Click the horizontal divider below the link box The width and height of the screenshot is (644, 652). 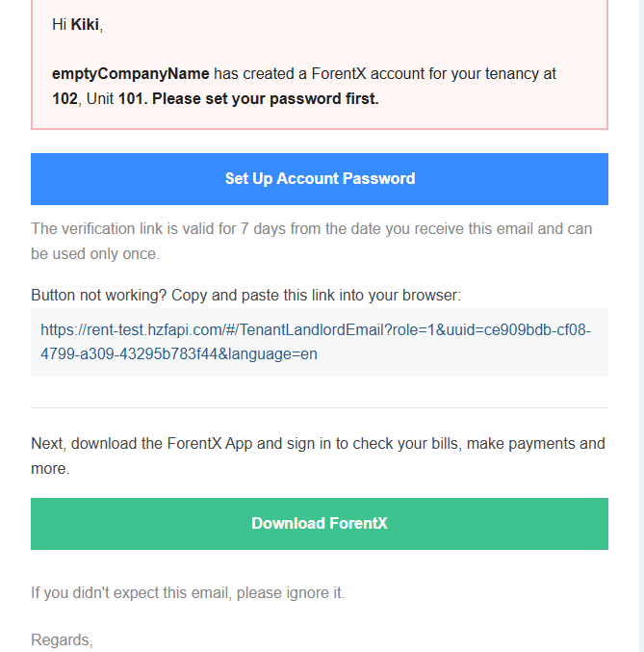tap(320, 407)
